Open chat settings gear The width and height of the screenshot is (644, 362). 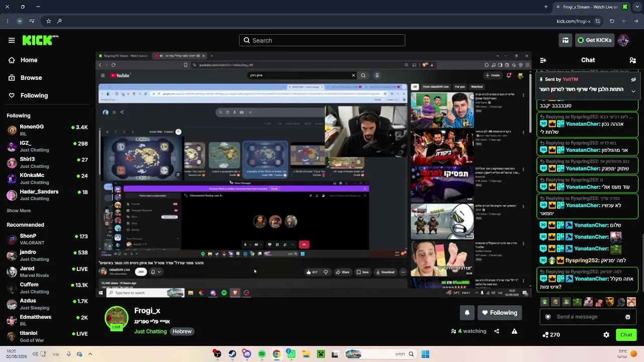click(x=606, y=335)
